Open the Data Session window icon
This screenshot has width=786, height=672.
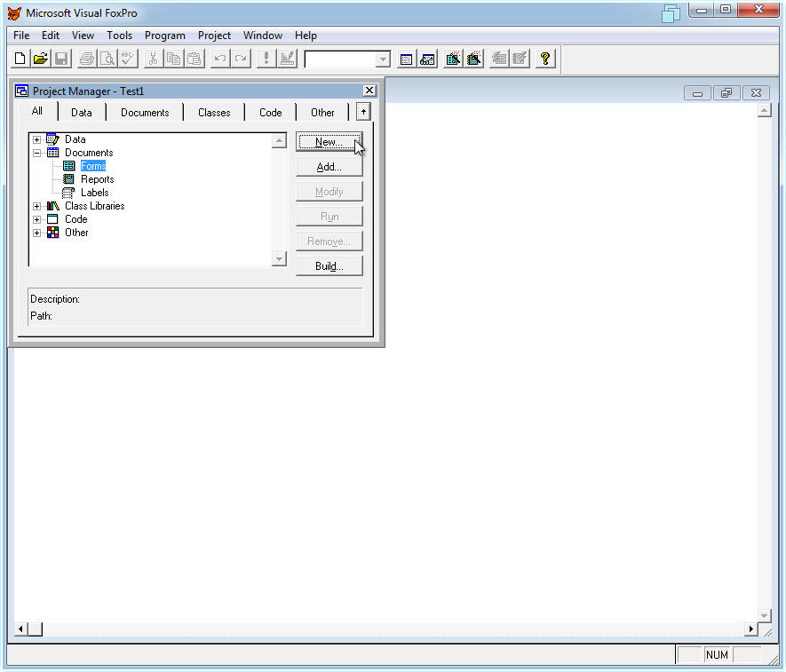(427, 59)
